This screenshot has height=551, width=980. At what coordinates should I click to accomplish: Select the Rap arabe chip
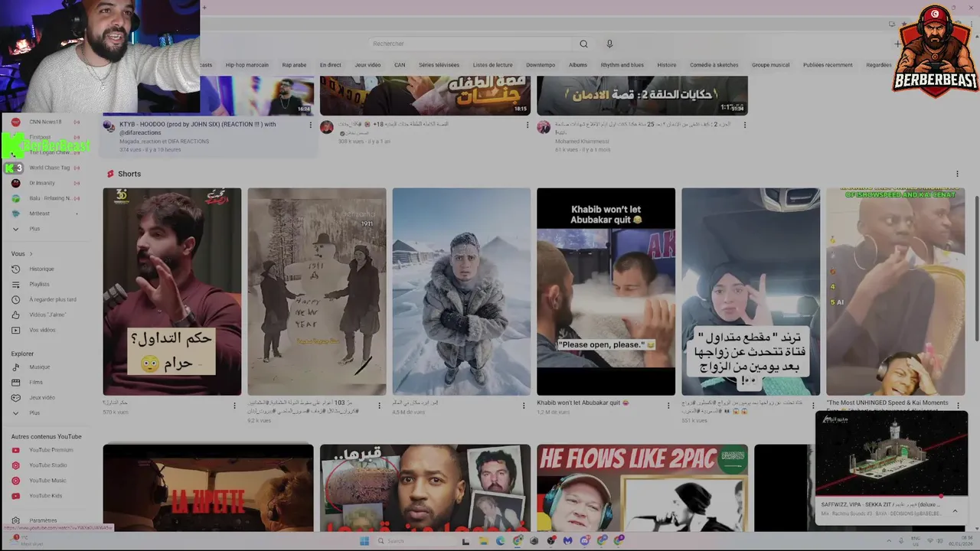click(x=294, y=65)
